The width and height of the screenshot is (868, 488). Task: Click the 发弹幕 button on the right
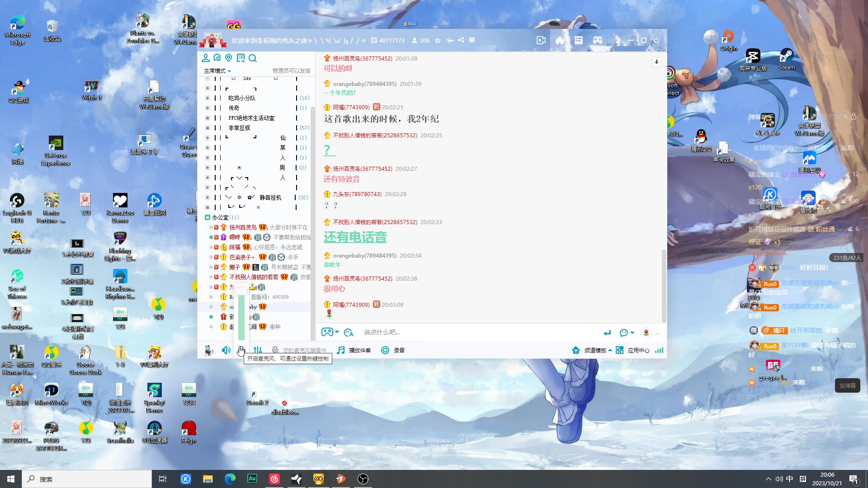pyautogui.click(x=848, y=386)
